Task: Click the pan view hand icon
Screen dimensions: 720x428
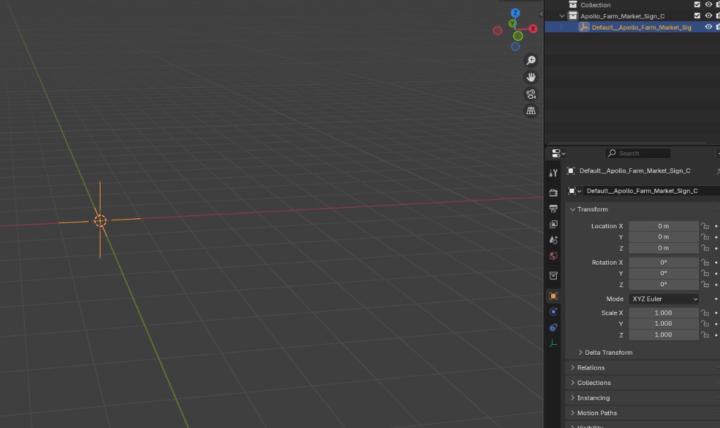Action: tap(531, 77)
